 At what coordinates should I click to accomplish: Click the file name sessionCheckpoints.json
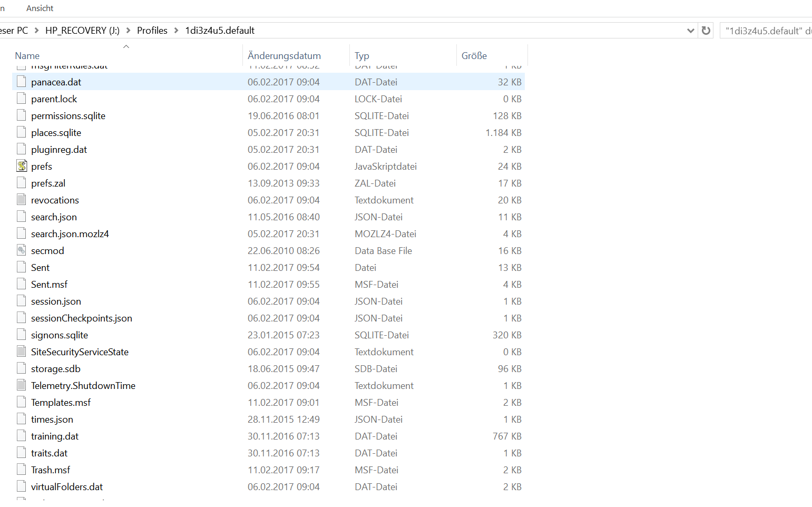82,318
